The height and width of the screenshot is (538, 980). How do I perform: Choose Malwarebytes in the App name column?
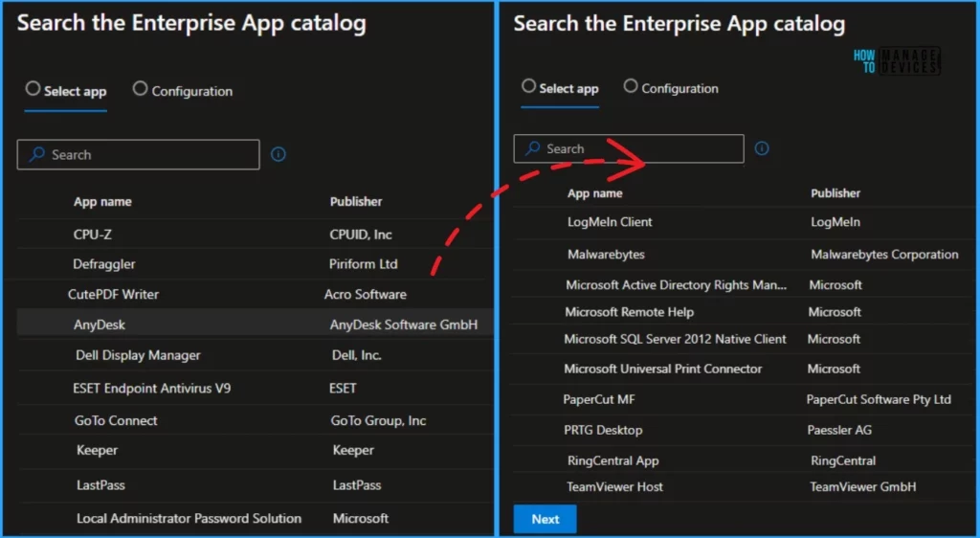coord(606,255)
